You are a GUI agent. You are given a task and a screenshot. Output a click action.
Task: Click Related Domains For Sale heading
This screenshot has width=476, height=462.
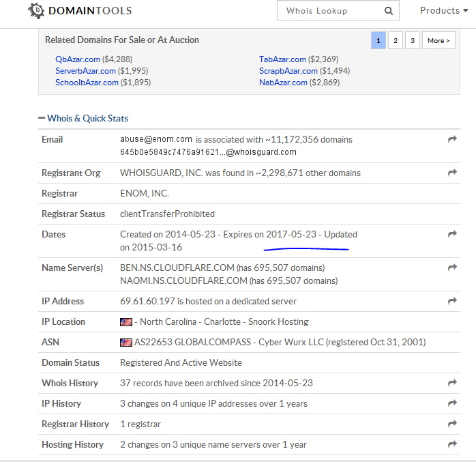click(x=122, y=40)
